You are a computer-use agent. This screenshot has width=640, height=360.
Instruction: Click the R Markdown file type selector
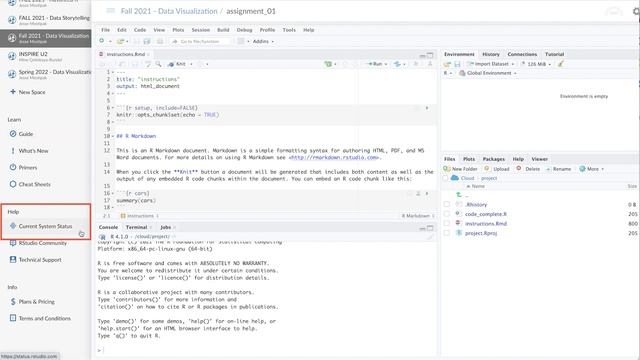click(418, 216)
